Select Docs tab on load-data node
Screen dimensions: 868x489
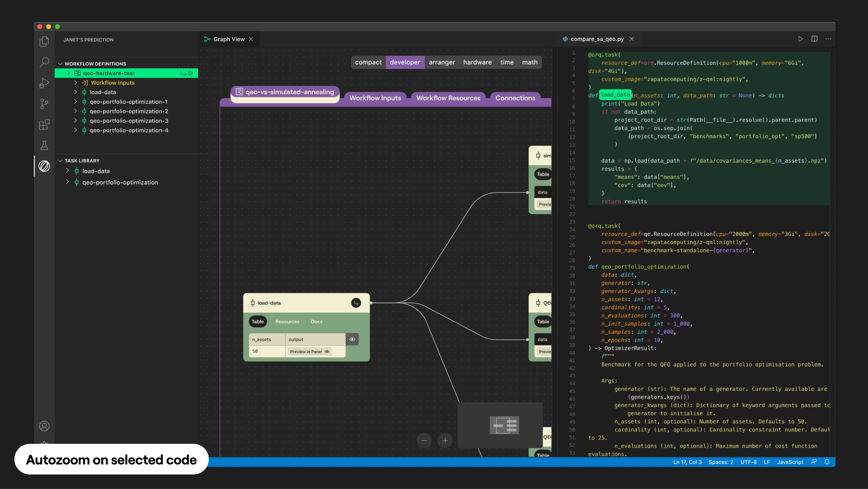(x=317, y=322)
